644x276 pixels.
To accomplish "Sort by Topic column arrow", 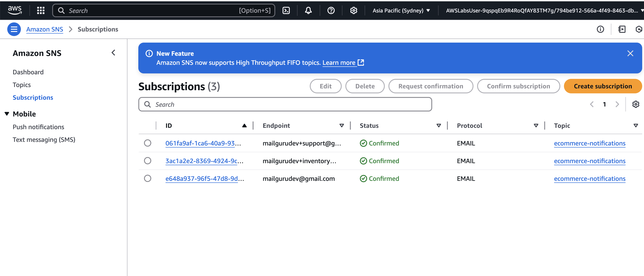I will pyautogui.click(x=636, y=125).
